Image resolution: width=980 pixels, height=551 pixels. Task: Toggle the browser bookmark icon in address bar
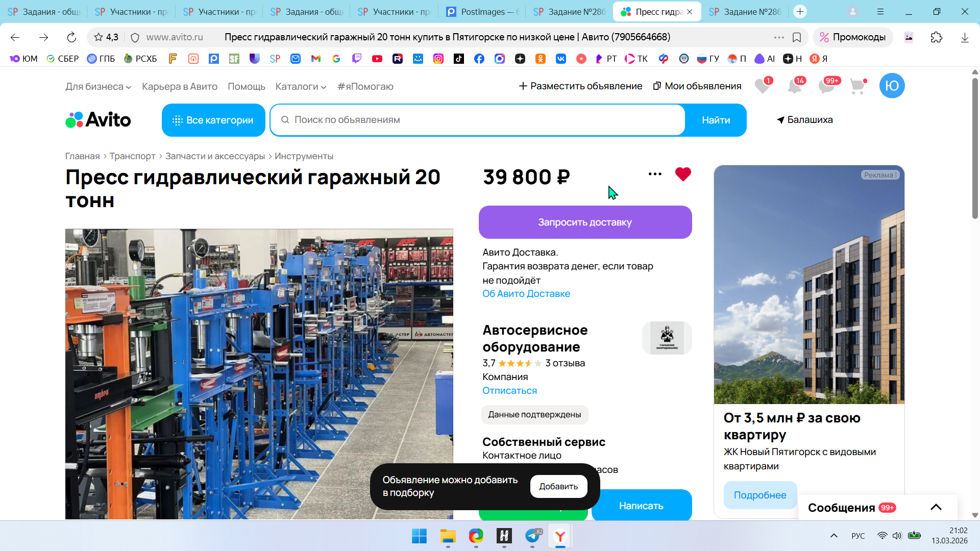click(x=797, y=37)
